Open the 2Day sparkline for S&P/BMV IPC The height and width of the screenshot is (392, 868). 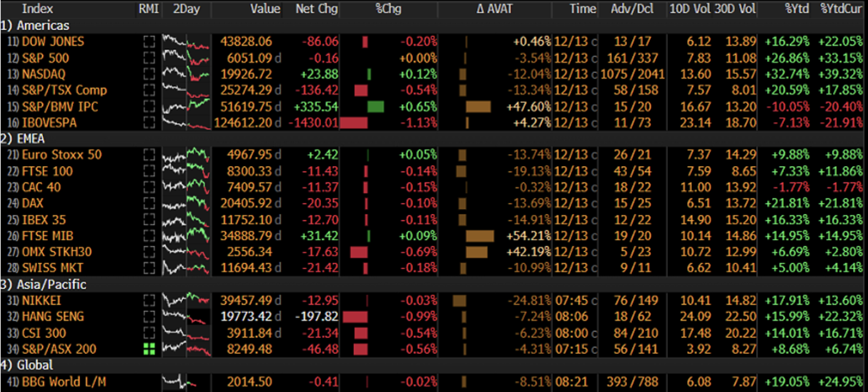pos(186,106)
